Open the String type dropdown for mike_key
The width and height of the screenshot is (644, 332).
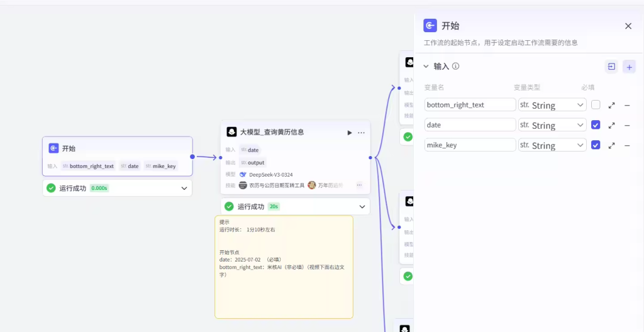click(x=552, y=145)
